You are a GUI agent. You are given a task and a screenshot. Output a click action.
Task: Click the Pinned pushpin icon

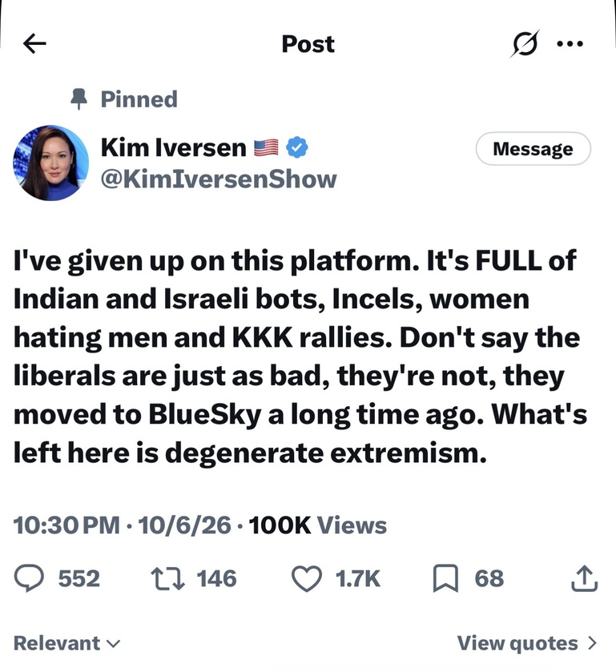click(79, 99)
